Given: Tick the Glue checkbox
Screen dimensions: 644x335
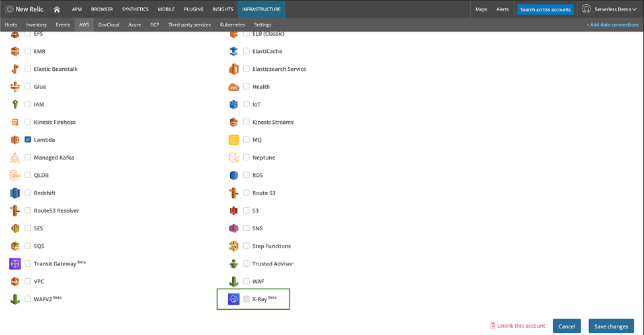Looking at the screenshot, I should coord(28,86).
